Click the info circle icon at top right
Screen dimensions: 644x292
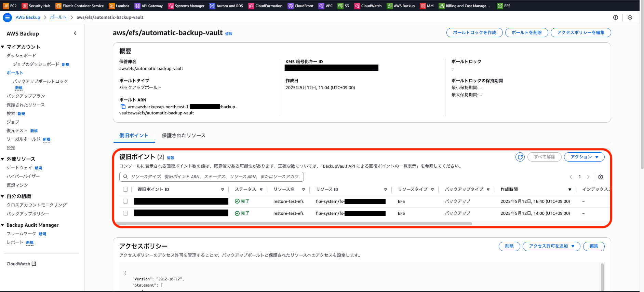(x=616, y=17)
